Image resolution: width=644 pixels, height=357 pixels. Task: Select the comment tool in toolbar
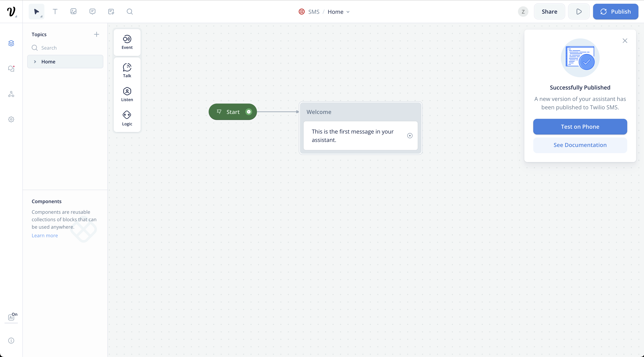click(92, 12)
